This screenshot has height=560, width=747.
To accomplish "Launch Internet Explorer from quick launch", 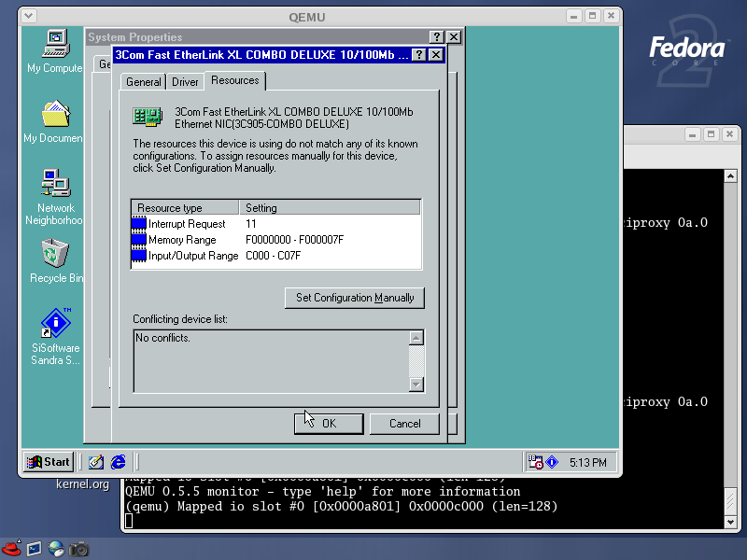I will [x=119, y=462].
